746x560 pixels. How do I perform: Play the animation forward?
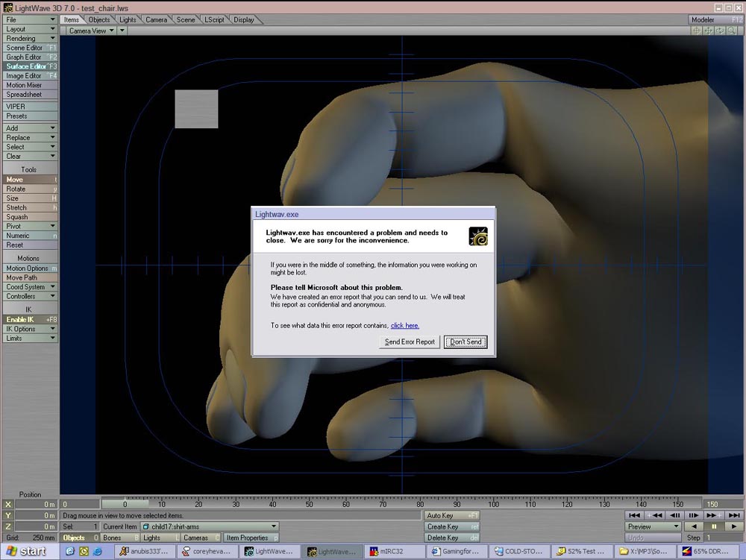tap(733, 526)
